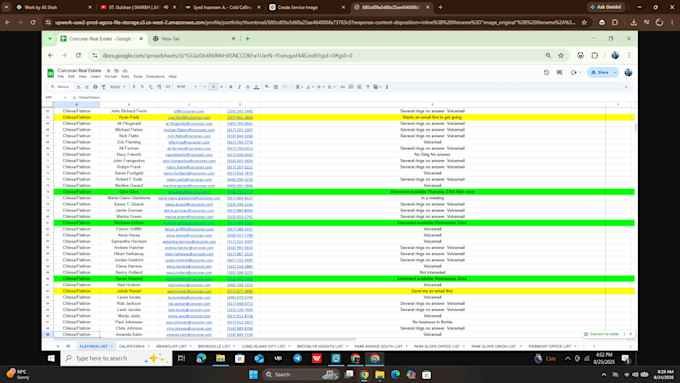This screenshot has width=680, height=383.
Task: Click the Create a filter funnel icon
Action: click(x=368, y=87)
